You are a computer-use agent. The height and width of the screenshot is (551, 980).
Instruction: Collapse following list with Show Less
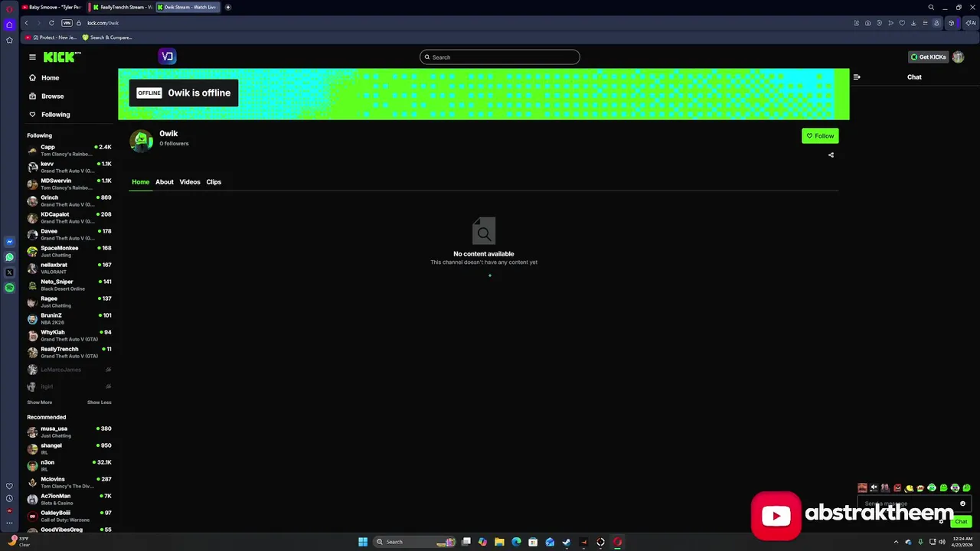click(100, 403)
